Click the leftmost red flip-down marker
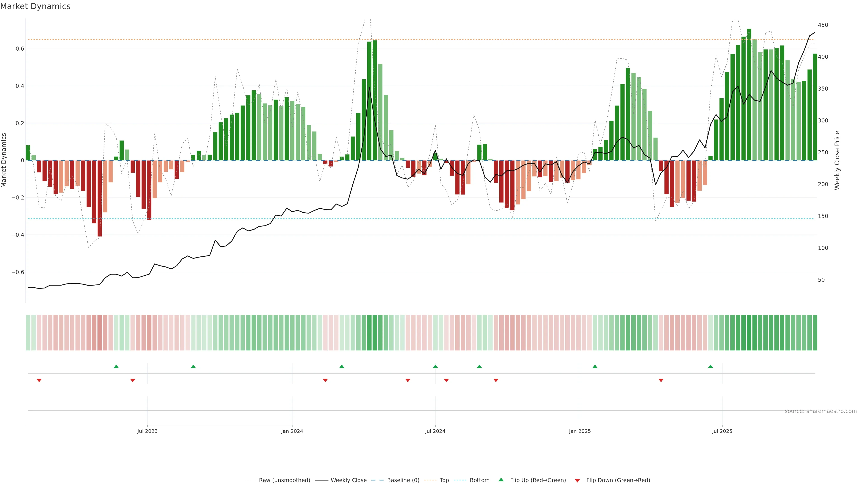 coord(39,380)
